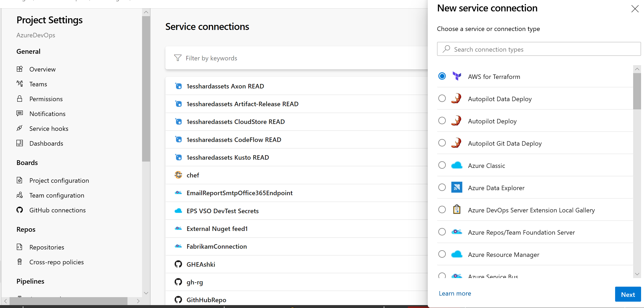Click the Azure DevOps Server Extension icon
644x308 pixels.
point(457,210)
